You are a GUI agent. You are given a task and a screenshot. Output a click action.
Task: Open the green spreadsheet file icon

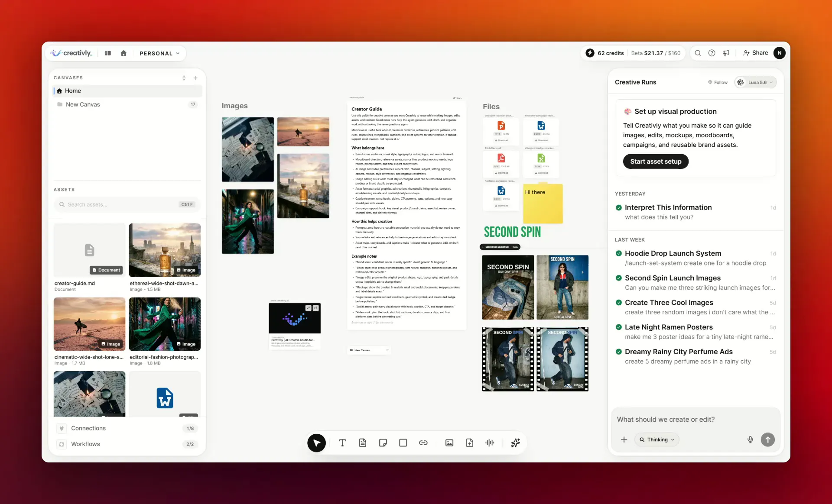click(541, 158)
